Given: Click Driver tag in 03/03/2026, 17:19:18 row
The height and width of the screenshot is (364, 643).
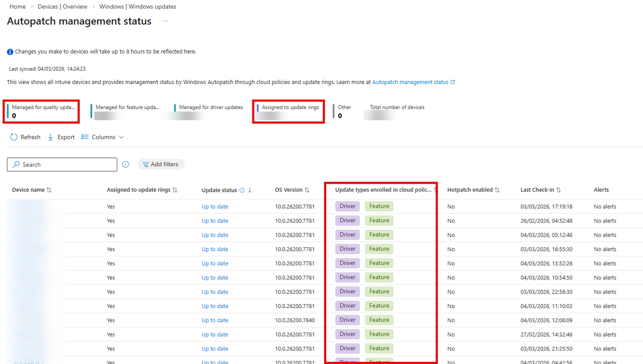Looking at the screenshot, I should coord(348,206).
